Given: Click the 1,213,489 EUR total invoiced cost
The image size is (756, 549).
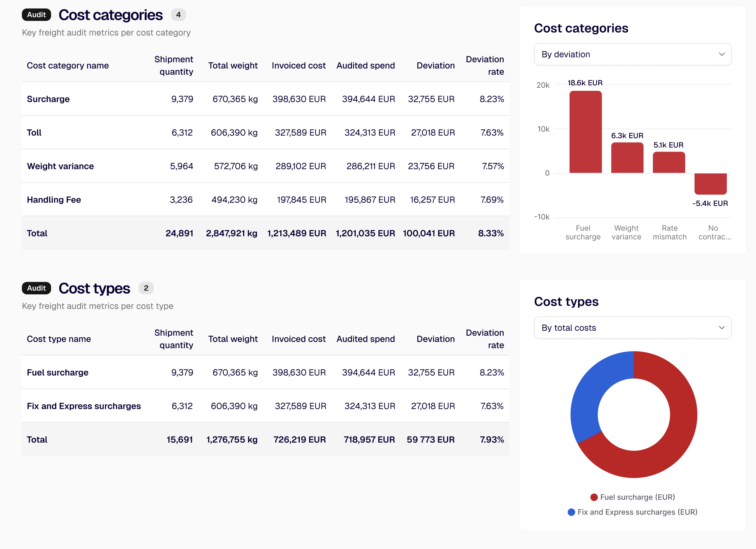Looking at the screenshot, I should 297,234.
